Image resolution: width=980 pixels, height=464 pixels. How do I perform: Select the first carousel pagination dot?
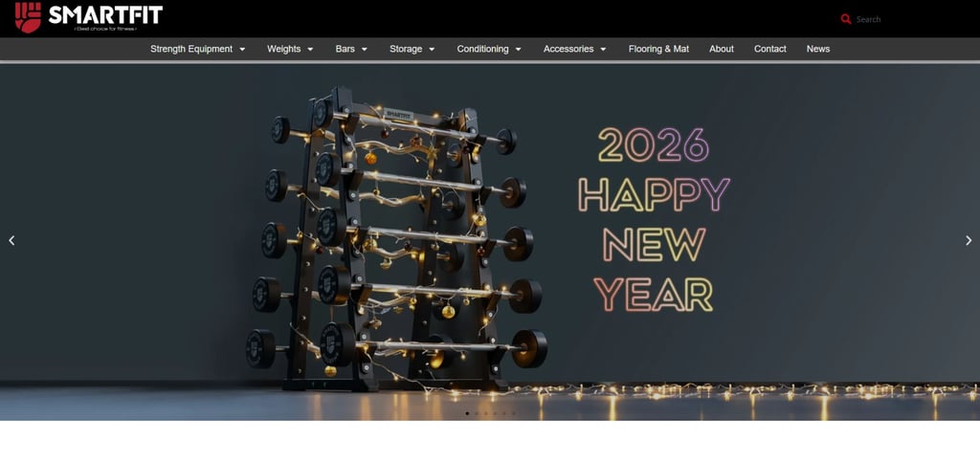coord(467,413)
